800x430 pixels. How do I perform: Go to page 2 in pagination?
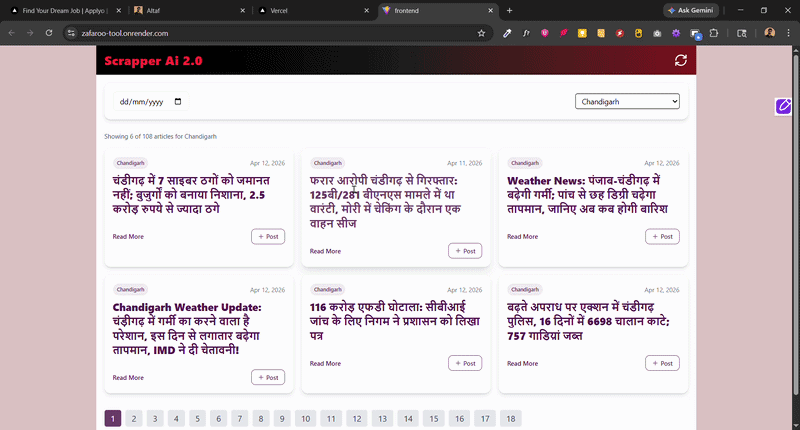tap(133, 419)
